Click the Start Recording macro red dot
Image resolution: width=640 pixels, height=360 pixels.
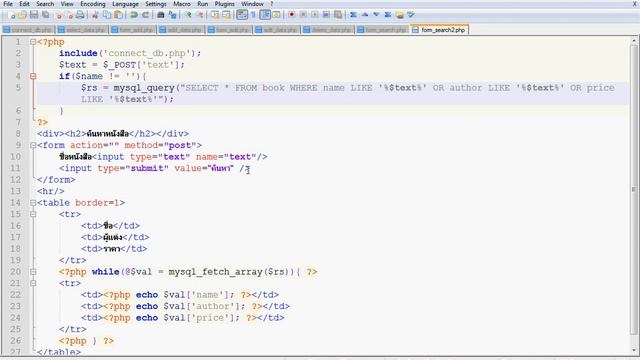[x=291, y=15]
